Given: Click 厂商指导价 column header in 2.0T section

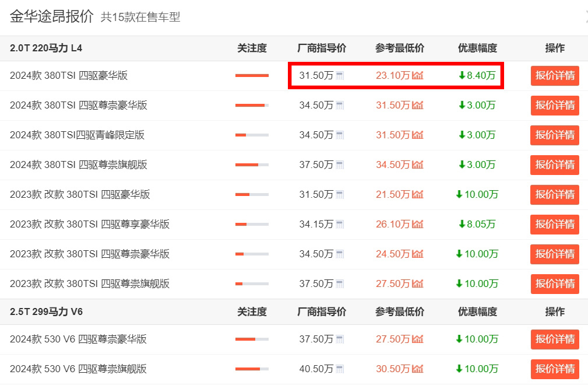Looking at the screenshot, I should click(x=322, y=48).
